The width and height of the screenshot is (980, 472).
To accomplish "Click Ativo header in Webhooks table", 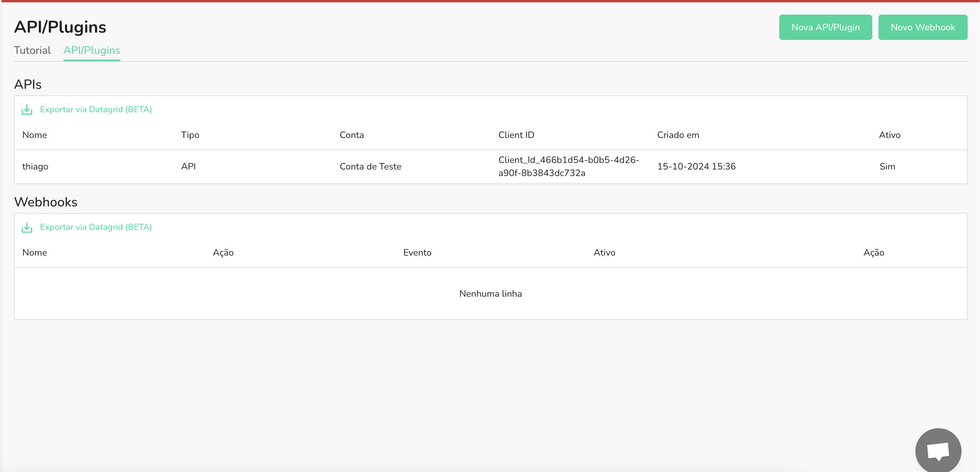I will [x=604, y=253].
